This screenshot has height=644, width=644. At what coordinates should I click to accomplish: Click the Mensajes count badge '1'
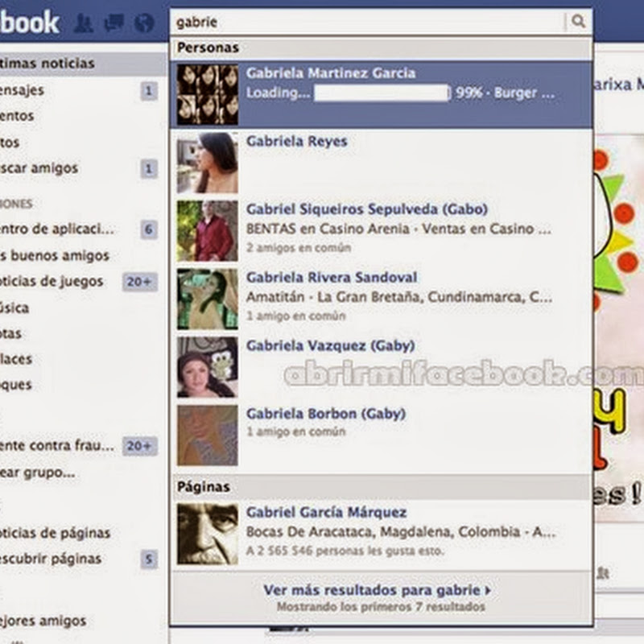coord(149,91)
